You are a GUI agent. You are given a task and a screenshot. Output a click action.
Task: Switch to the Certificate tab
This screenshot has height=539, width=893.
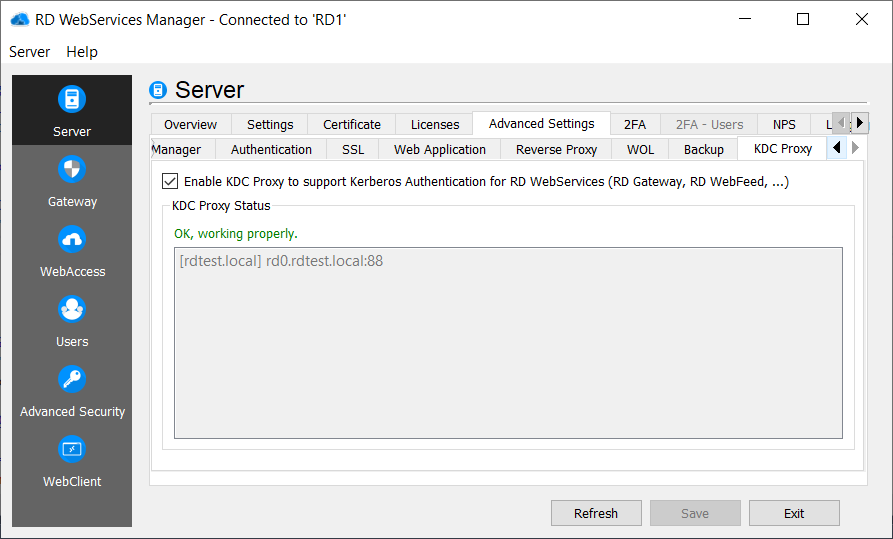pos(352,124)
